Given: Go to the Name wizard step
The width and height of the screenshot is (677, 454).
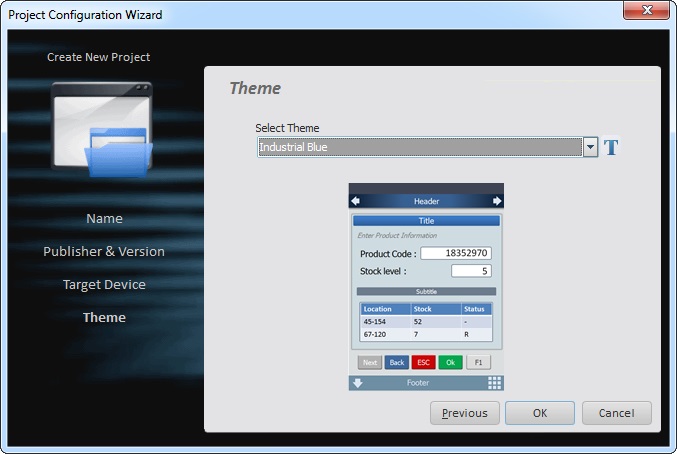Looking at the screenshot, I should (x=104, y=219).
